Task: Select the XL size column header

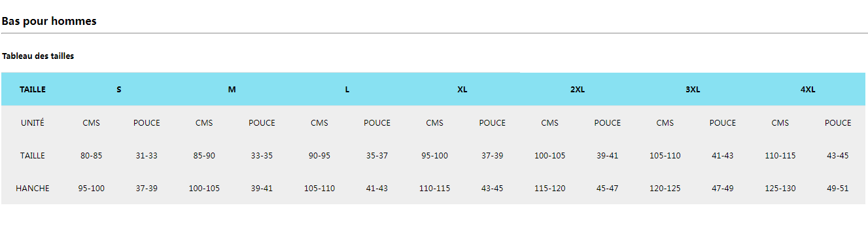Action: [x=462, y=90]
